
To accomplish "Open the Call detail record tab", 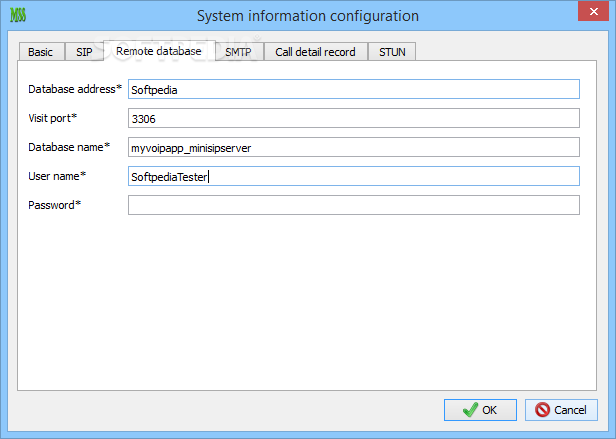I will (x=315, y=52).
